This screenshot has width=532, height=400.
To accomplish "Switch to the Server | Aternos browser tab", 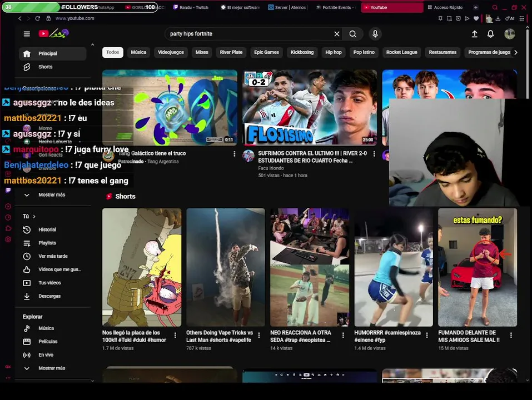I will tap(288, 7).
